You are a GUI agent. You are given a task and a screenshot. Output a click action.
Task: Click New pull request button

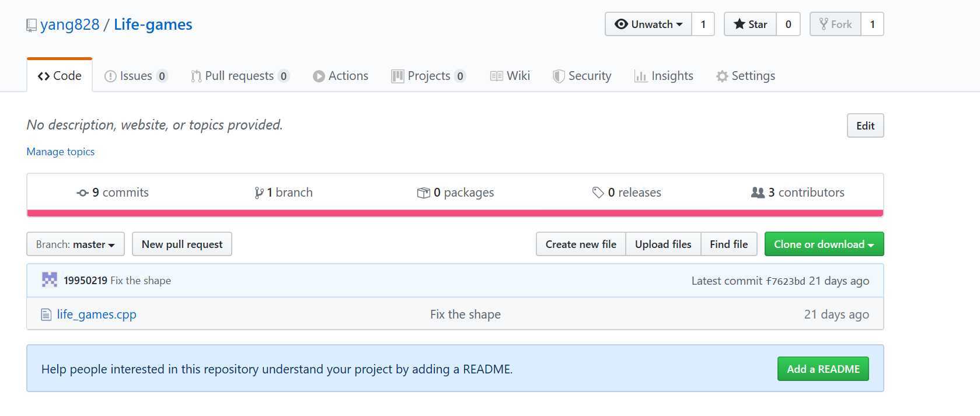(182, 244)
